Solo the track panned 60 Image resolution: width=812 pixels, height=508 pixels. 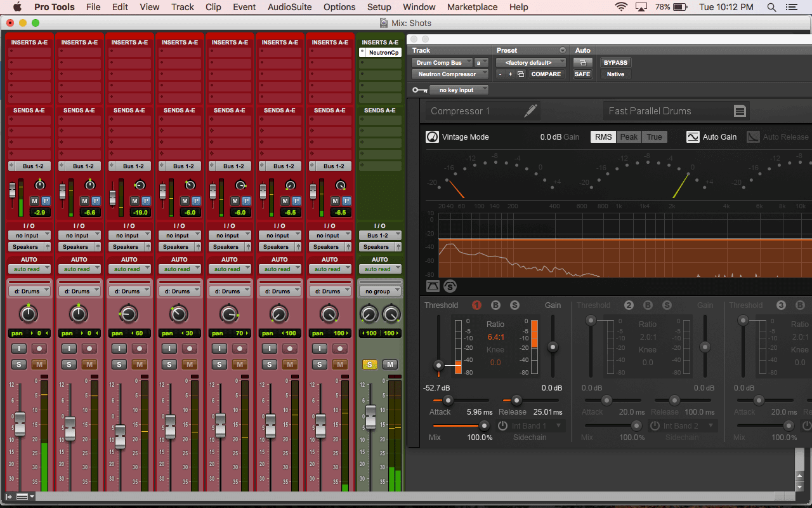click(x=119, y=364)
